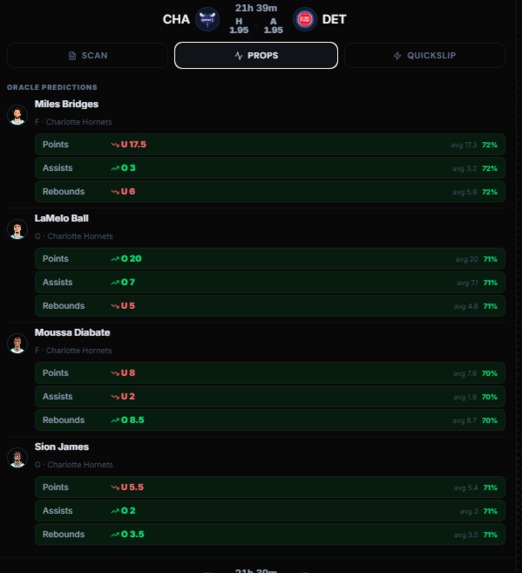Click the up-trend arrow beside O 8.5
Viewport: 522px width, 573px height.
115,420
